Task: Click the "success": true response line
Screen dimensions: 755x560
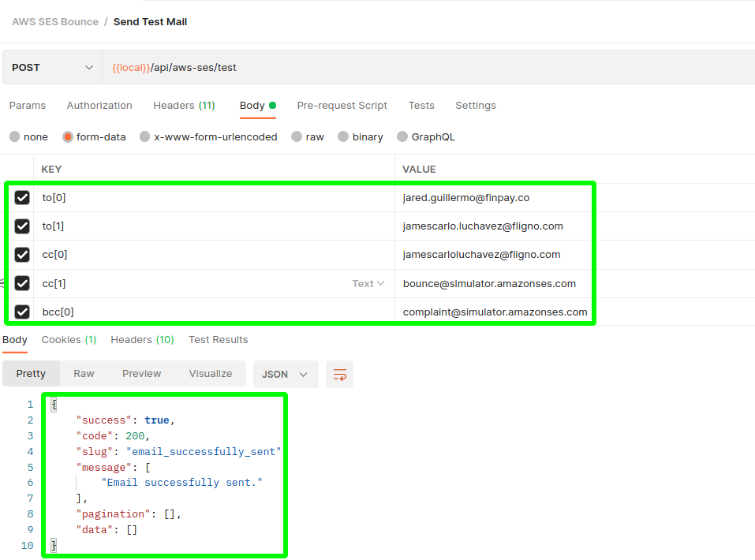Action: (125, 420)
